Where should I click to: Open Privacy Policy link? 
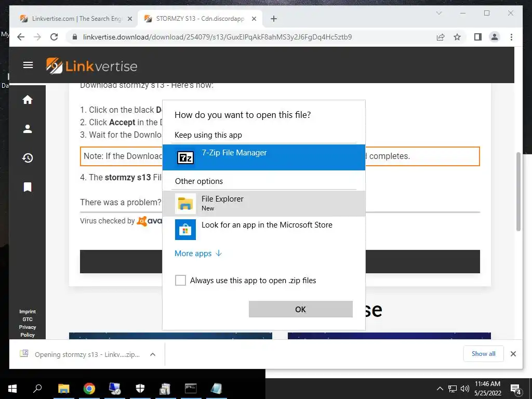(x=28, y=331)
